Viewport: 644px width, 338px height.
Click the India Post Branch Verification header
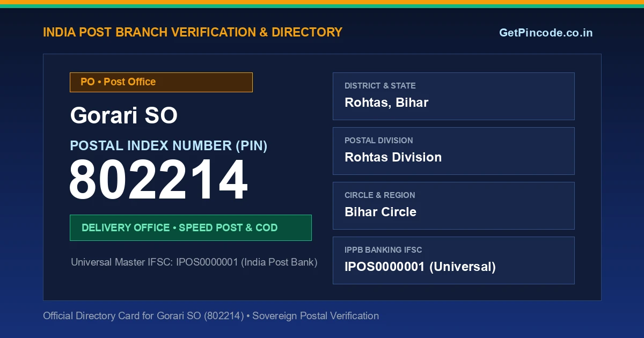(x=193, y=32)
